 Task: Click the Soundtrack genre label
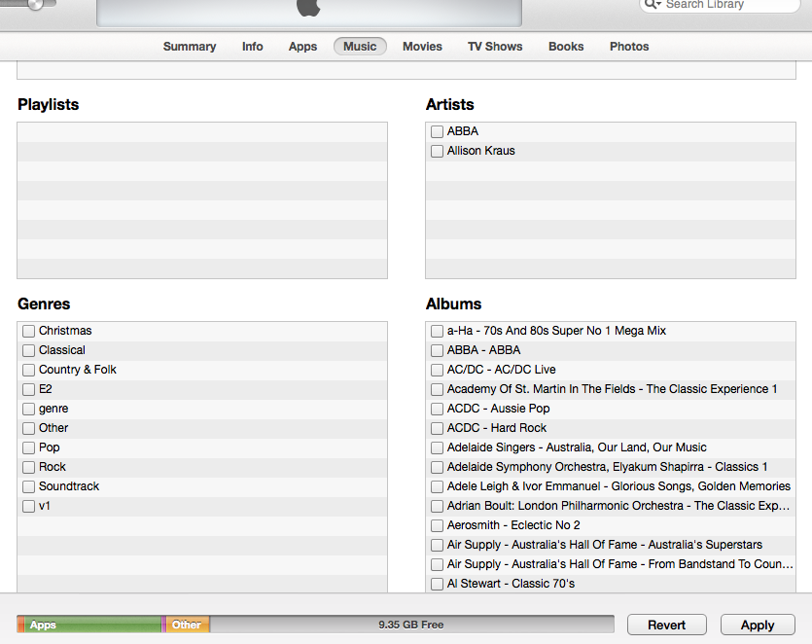click(x=69, y=486)
